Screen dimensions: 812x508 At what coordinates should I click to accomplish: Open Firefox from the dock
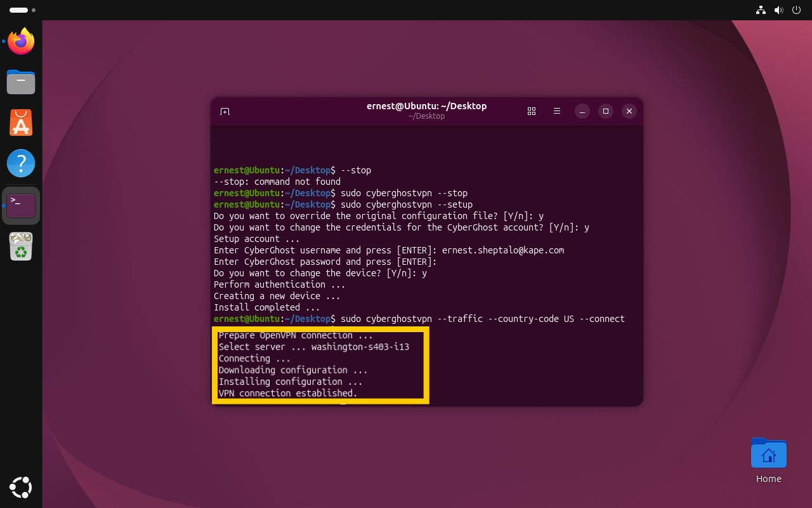click(x=21, y=42)
